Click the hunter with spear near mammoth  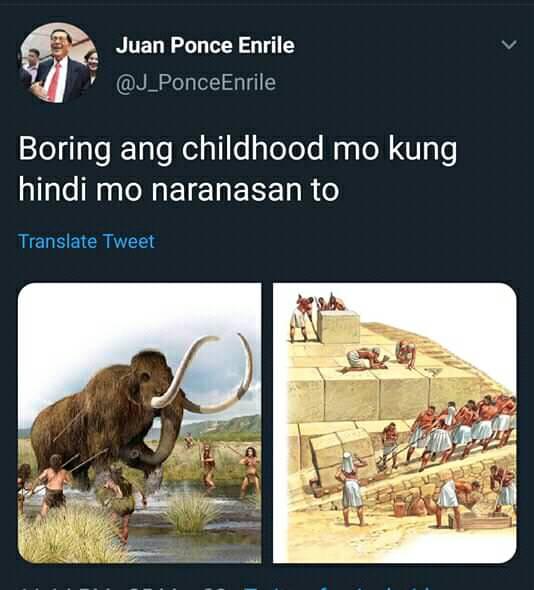click(x=53, y=484)
